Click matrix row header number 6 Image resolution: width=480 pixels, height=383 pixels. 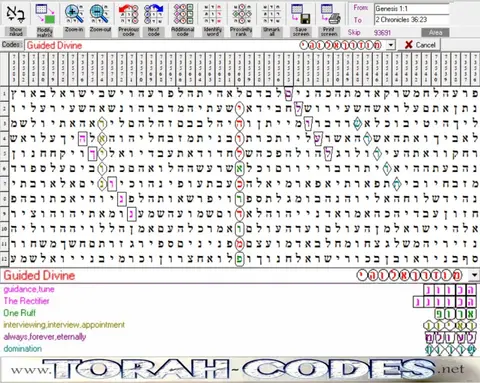4,169
